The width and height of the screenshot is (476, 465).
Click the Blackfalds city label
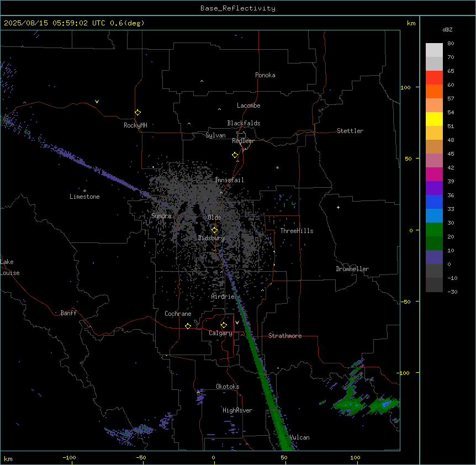(x=244, y=123)
